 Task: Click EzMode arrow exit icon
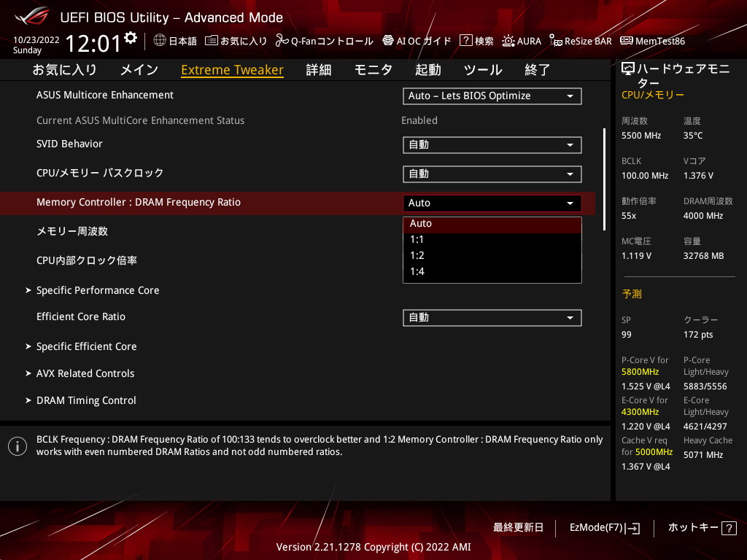click(x=632, y=528)
